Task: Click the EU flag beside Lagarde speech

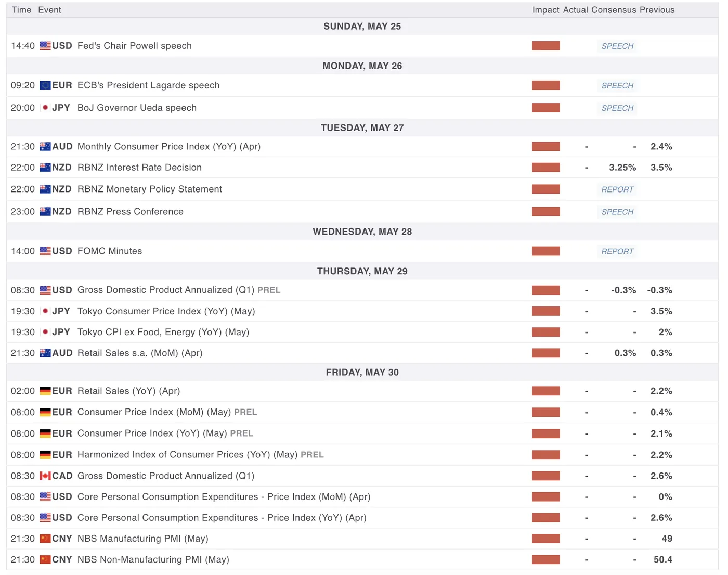Action: (45, 85)
